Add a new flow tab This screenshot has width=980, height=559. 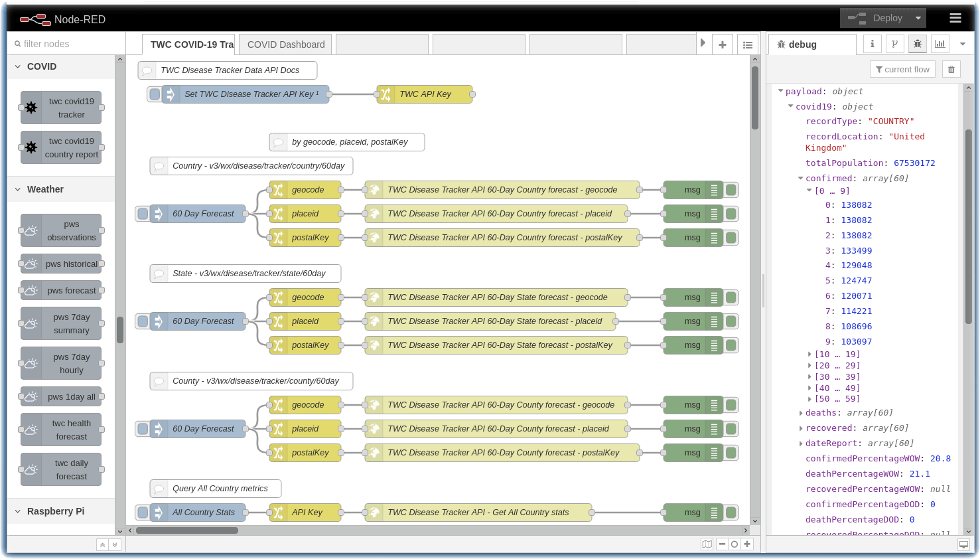[x=723, y=44]
